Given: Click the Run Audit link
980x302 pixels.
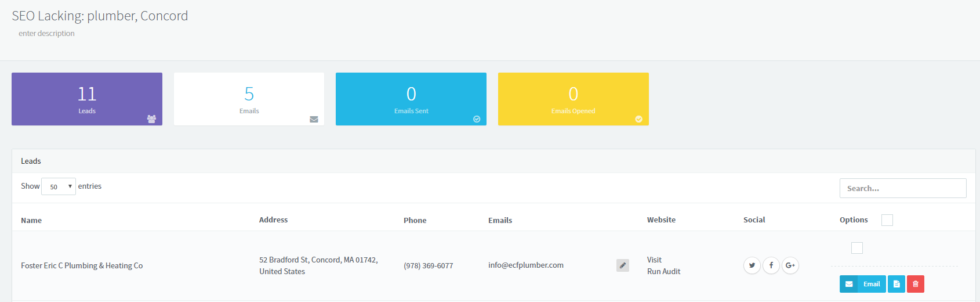Looking at the screenshot, I should tap(663, 271).
